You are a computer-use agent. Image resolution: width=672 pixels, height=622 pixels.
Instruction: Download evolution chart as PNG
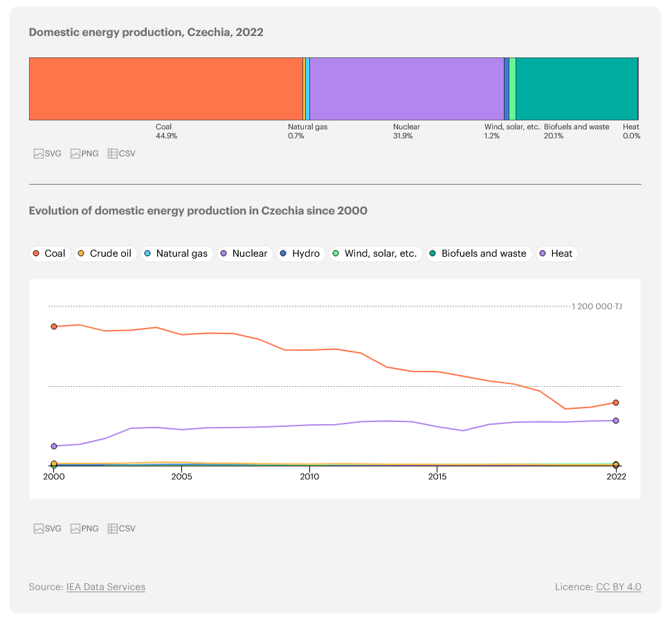(85, 529)
